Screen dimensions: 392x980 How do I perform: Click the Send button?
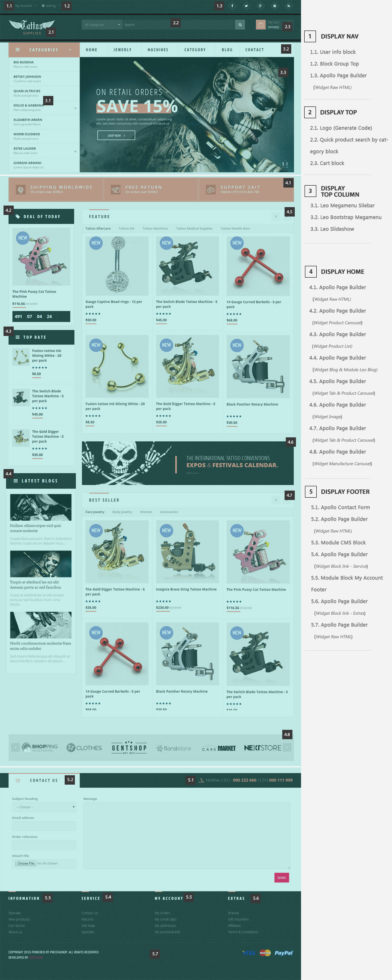click(x=281, y=877)
